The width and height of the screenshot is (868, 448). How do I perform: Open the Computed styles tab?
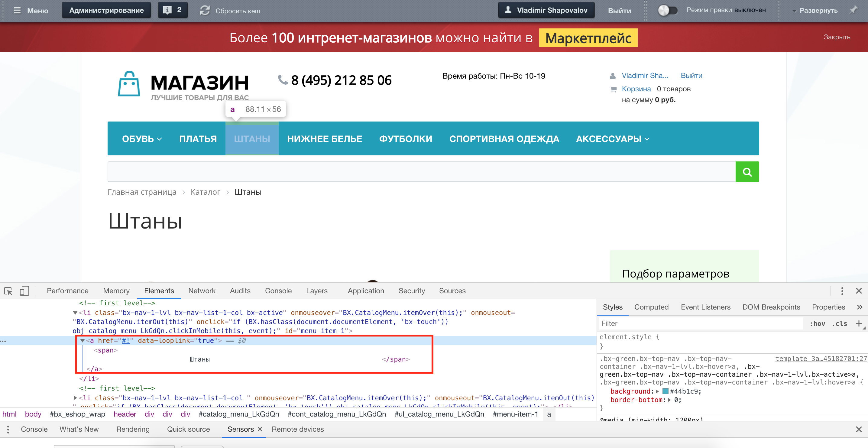point(651,307)
